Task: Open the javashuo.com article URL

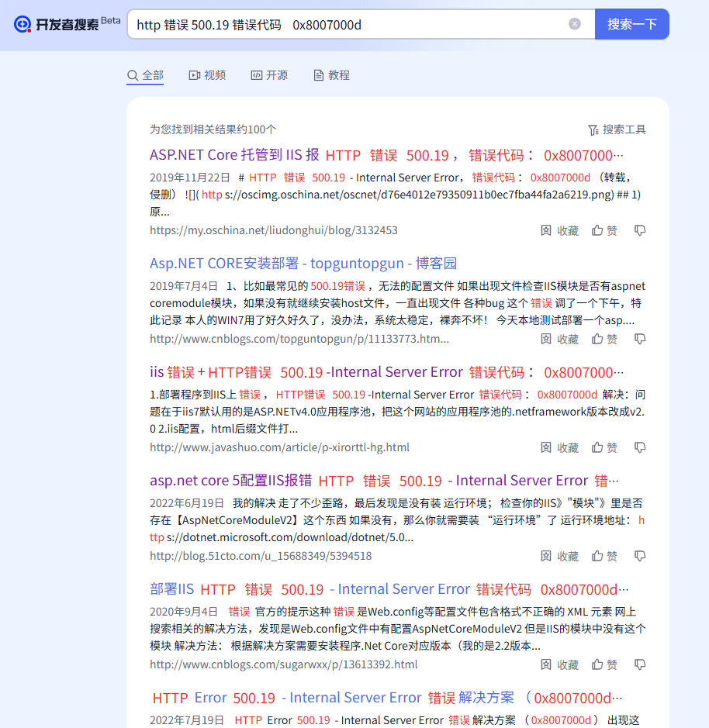Action: (x=280, y=447)
